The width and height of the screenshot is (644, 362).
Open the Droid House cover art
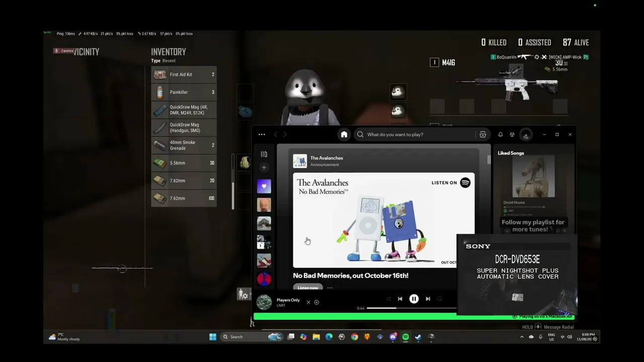click(533, 177)
